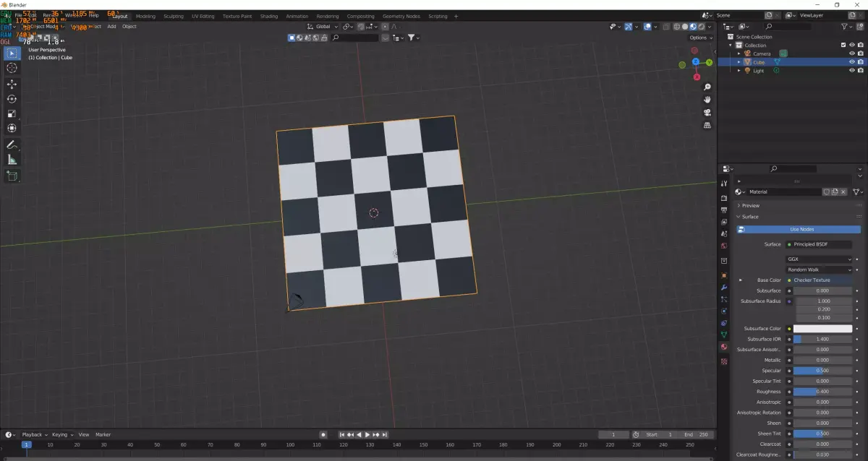Expand the Camera item in outliner
Viewport: 868px width, 461px height.
[x=739, y=53]
